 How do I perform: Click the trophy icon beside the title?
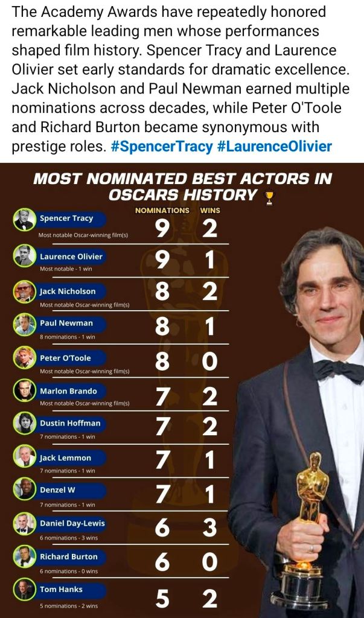point(270,197)
